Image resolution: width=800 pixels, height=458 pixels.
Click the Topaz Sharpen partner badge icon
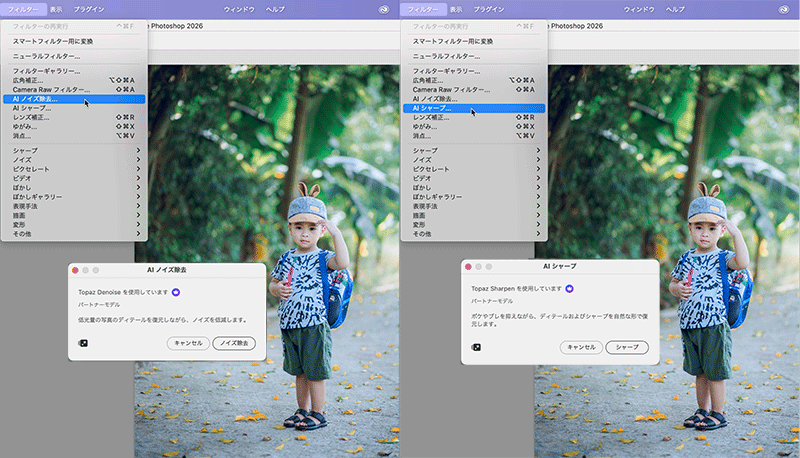(569, 288)
